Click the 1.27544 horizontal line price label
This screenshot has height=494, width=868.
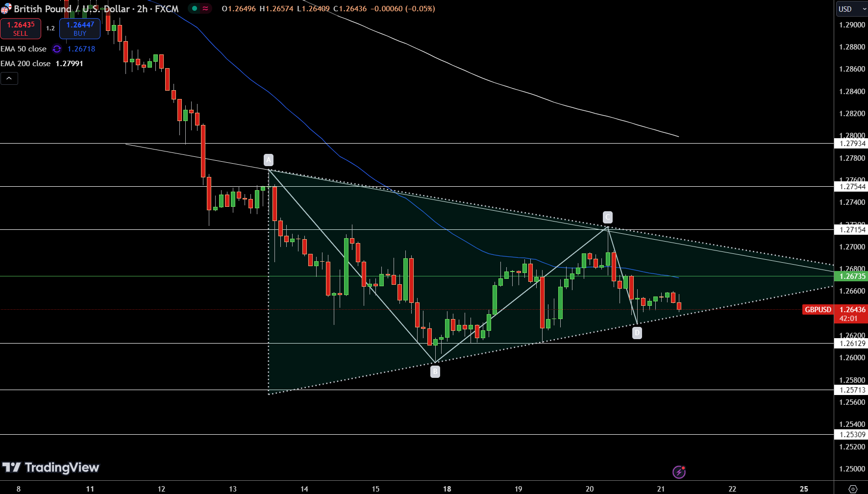[x=851, y=187]
